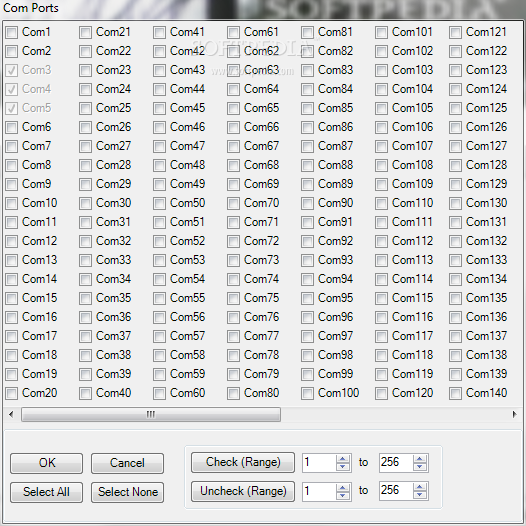The image size is (526, 526).
Task: Check the Com120 checkbox
Action: pyautogui.click(x=382, y=393)
